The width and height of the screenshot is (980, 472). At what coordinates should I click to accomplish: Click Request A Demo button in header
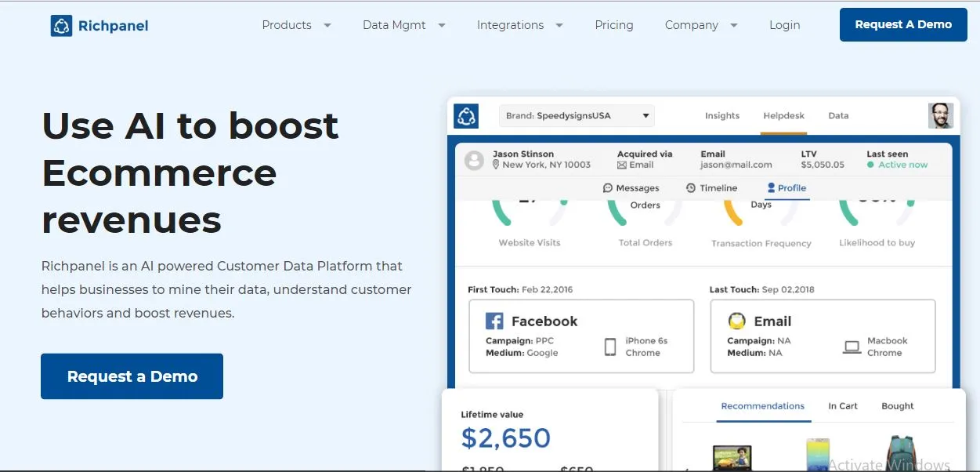pyautogui.click(x=903, y=24)
